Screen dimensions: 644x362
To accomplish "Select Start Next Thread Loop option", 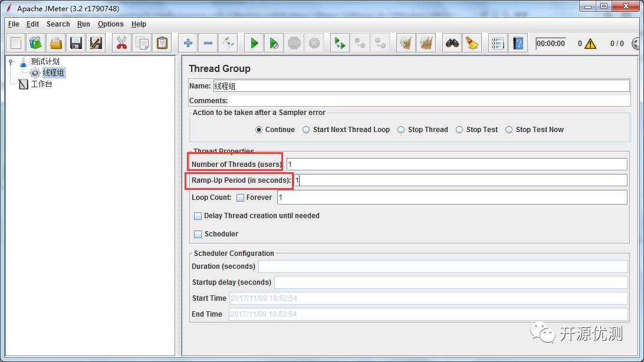I will [x=306, y=130].
